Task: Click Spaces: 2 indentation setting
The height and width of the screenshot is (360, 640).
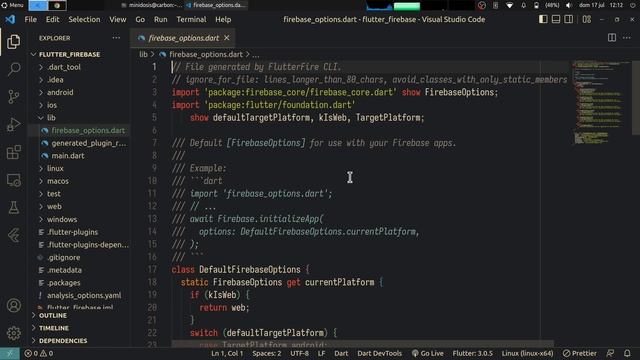Action: pos(267,353)
